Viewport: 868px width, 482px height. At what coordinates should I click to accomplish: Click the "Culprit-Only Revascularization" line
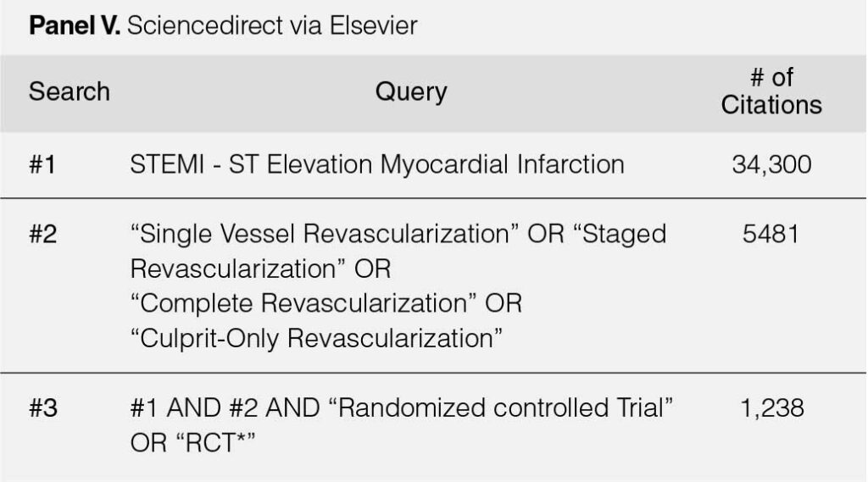316,338
